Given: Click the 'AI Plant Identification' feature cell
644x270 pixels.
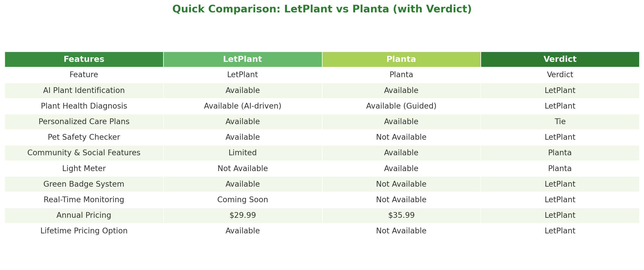Looking at the screenshot, I should click(84, 90).
